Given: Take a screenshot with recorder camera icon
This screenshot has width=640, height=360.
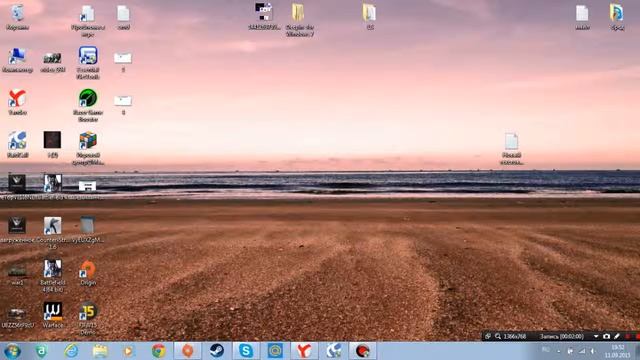Looking at the screenshot, I should [607, 336].
